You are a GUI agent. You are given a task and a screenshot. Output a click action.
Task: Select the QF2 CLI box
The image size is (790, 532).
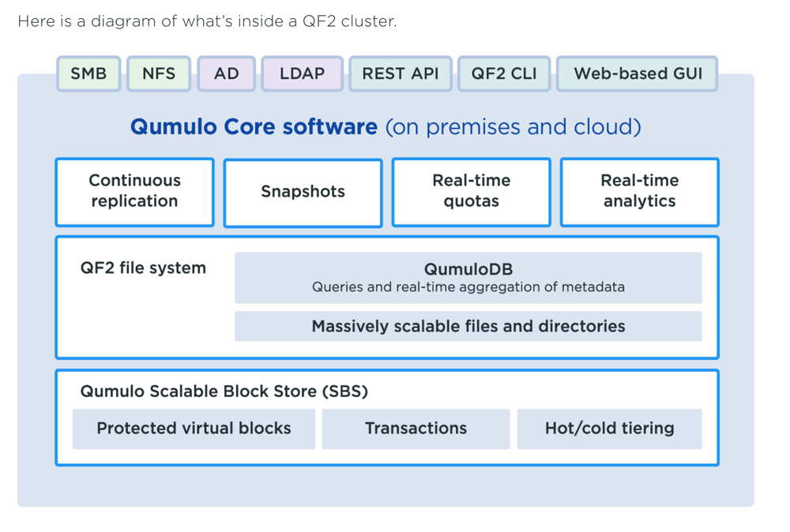504,73
